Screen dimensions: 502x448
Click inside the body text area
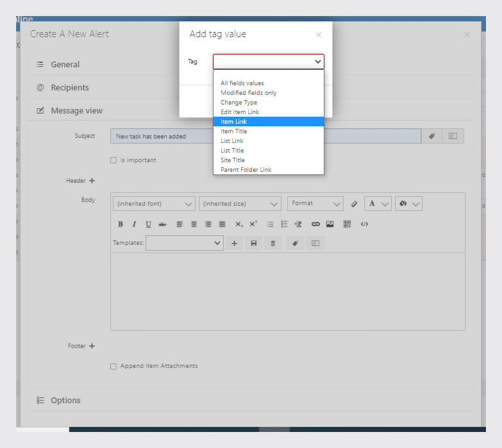[x=287, y=292]
